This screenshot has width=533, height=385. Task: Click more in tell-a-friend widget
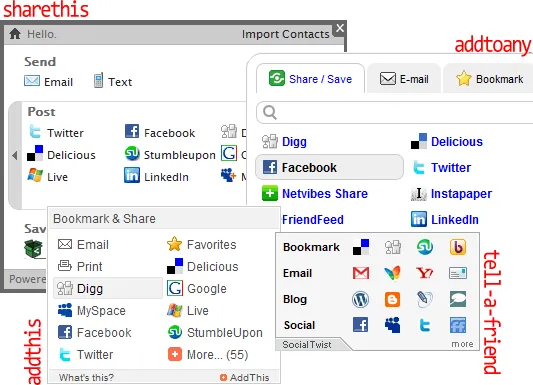(462, 344)
